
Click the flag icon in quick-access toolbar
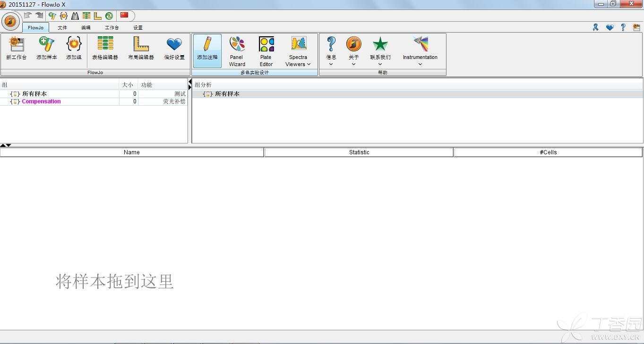point(124,16)
